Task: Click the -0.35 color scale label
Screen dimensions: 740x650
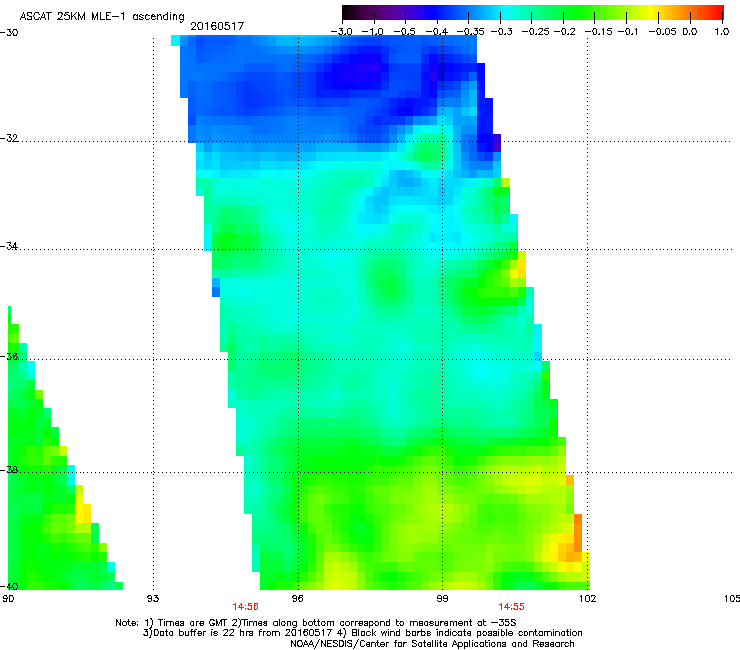Action: (x=470, y=32)
